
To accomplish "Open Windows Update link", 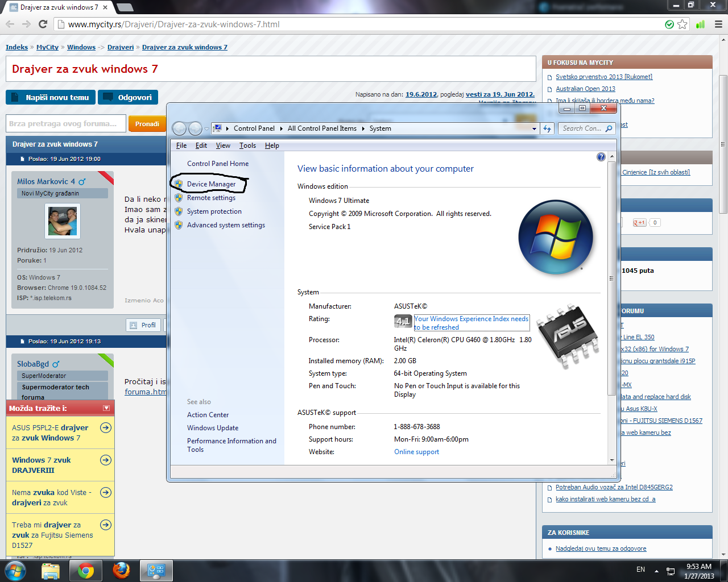I will pos(213,428).
